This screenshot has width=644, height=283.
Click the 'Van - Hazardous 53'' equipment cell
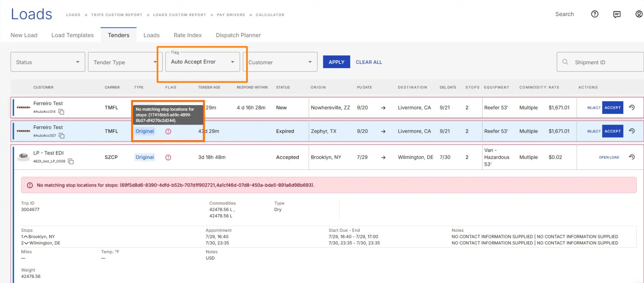[x=497, y=157]
